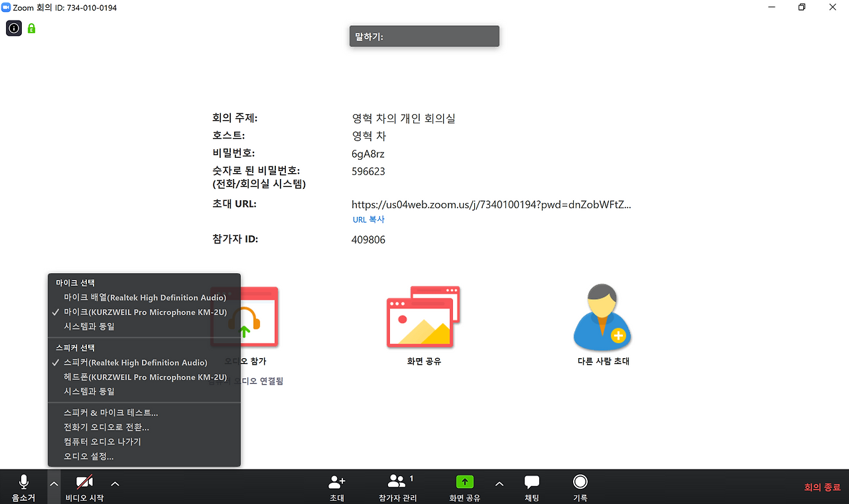The width and height of the screenshot is (849, 504).
Task: Select 헤드폰(KURZWEIL Pro Microphone KM-2U) speaker
Action: 145,377
